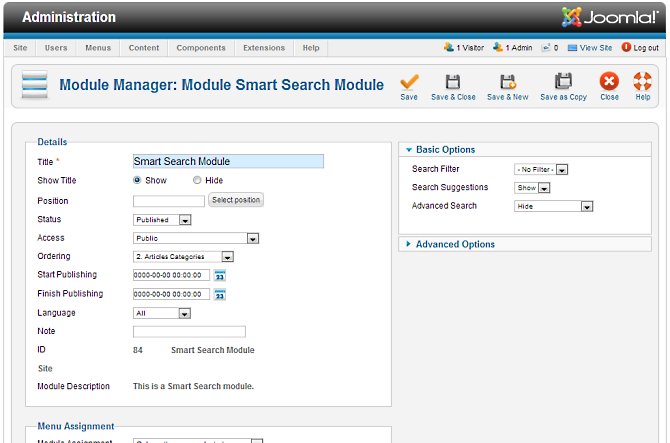Open the Ordering dropdown
The width and height of the screenshot is (670, 443).
pyautogui.click(x=183, y=257)
